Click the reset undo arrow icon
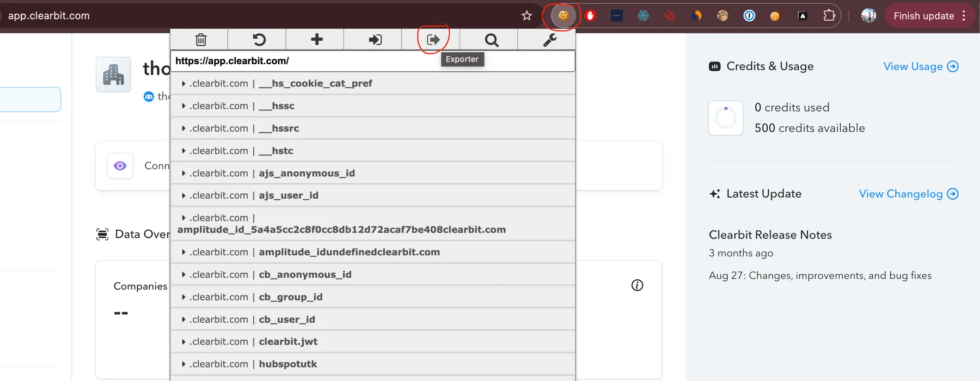Viewport: 980px width, 381px height. pyautogui.click(x=259, y=40)
